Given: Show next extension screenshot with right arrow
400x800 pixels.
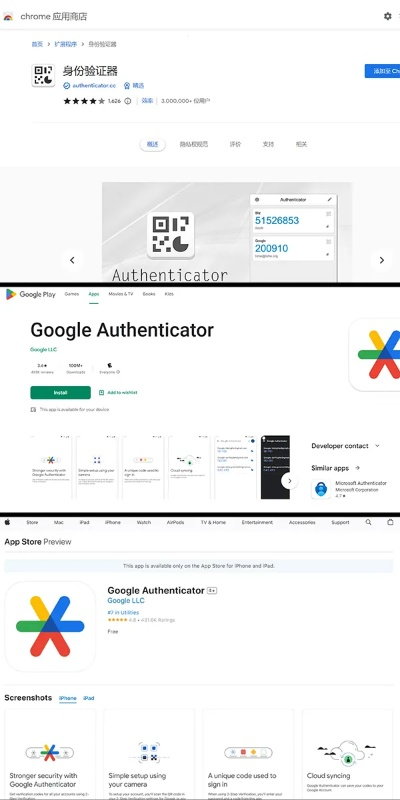Looking at the screenshot, I should click(382, 260).
